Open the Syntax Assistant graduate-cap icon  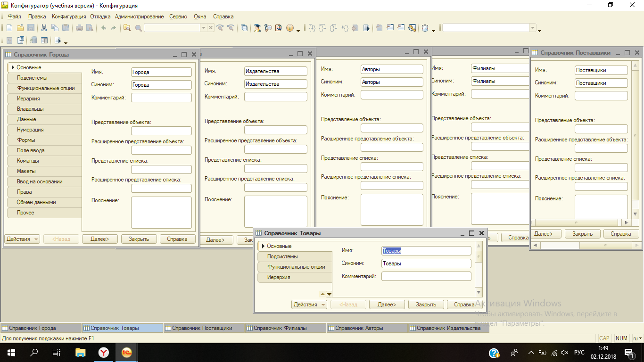[x=257, y=28]
